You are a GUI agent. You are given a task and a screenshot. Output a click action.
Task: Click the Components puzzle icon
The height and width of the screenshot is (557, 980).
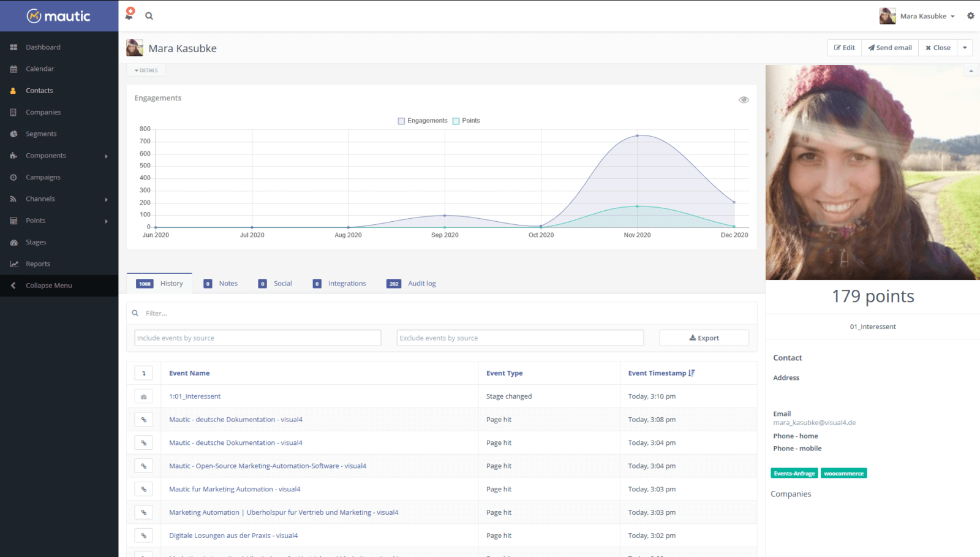point(13,156)
